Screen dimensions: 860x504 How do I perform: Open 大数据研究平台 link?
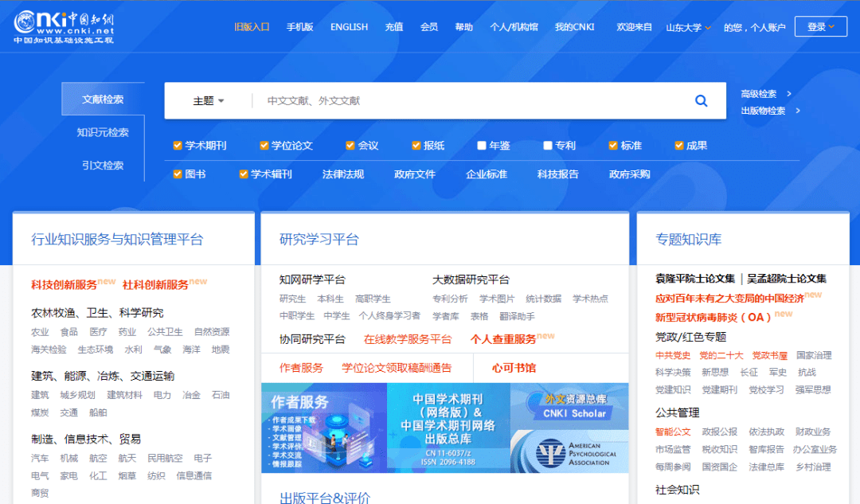click(471, 279)
